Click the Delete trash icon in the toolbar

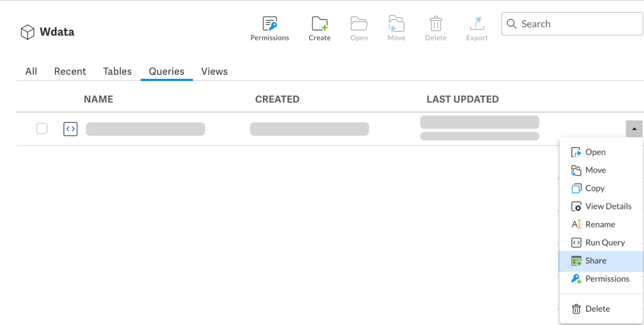point(435,23)
